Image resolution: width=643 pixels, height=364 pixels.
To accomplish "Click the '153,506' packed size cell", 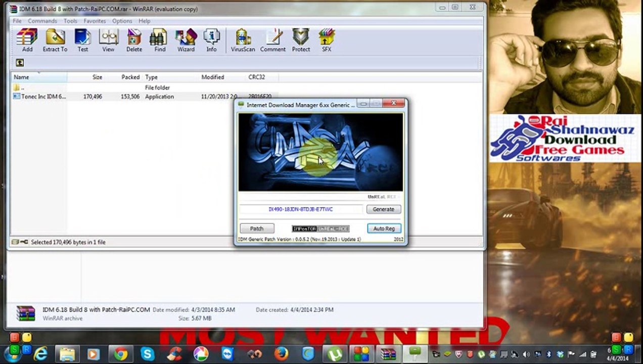I will click(130, 97).
